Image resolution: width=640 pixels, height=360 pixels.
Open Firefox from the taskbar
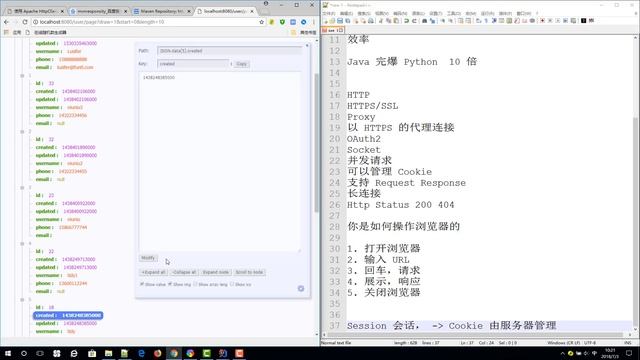pyautogui.click(x=158, y=353)
